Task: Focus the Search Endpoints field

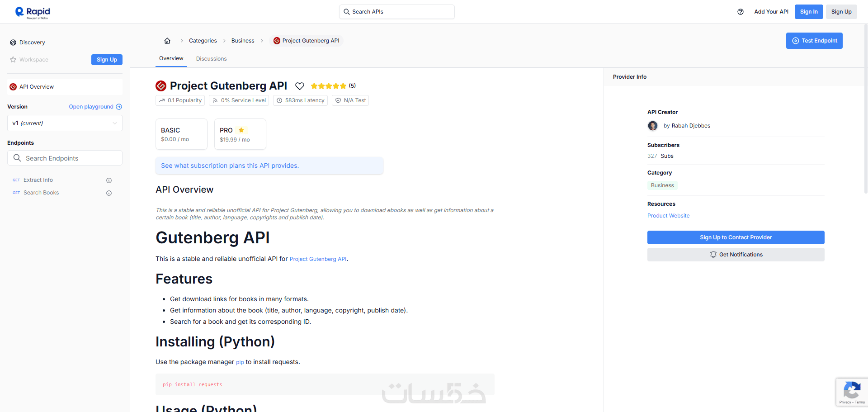Action: coord(65,158)
